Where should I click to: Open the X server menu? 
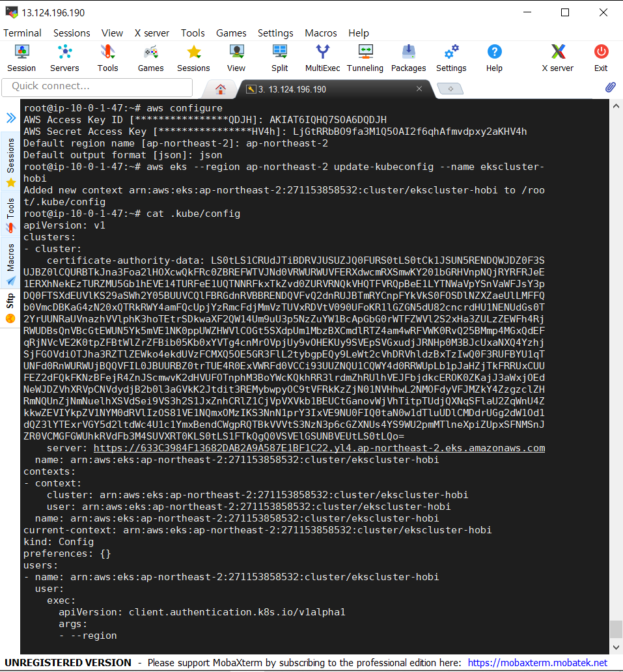tap(152, 33)
